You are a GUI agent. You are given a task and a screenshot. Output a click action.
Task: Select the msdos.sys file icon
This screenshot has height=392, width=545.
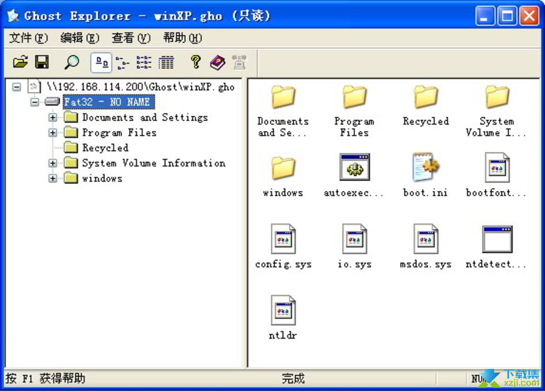tap(426, 239)
